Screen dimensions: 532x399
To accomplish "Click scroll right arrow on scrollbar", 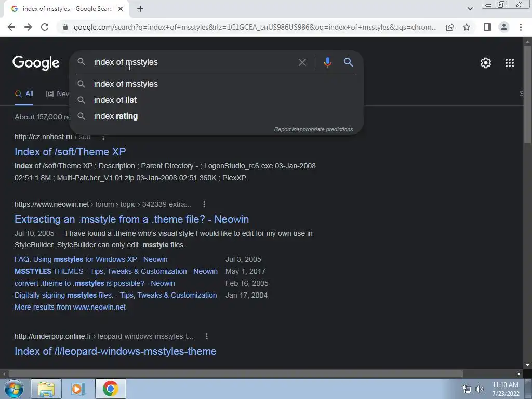I will pos(519,374).
